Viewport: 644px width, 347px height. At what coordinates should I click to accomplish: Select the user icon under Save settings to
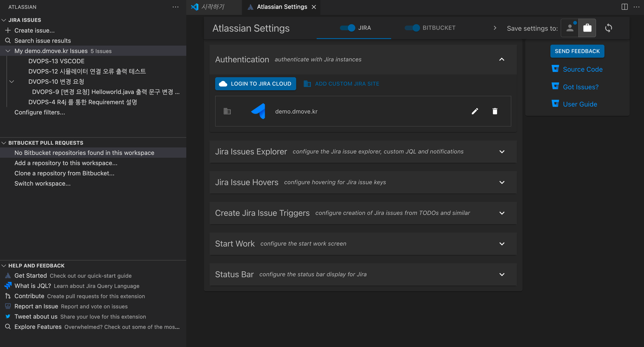pos(569,28)
